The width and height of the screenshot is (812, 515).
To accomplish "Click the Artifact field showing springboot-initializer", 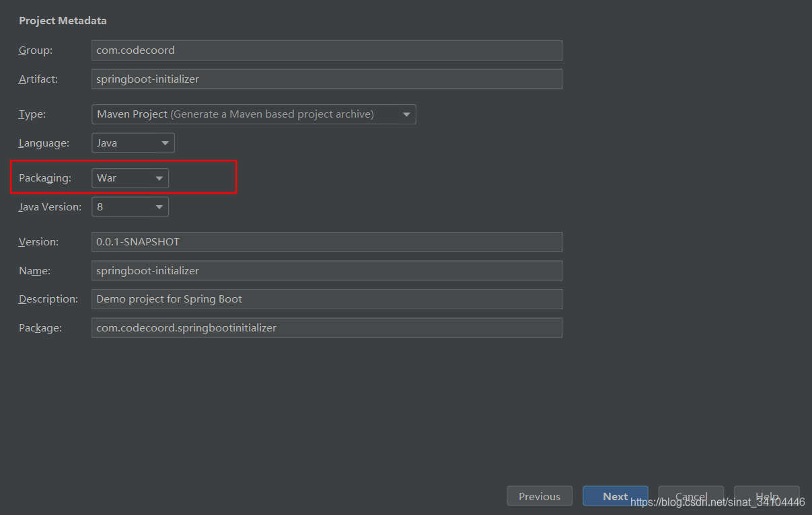I will (x=326, y=79).
